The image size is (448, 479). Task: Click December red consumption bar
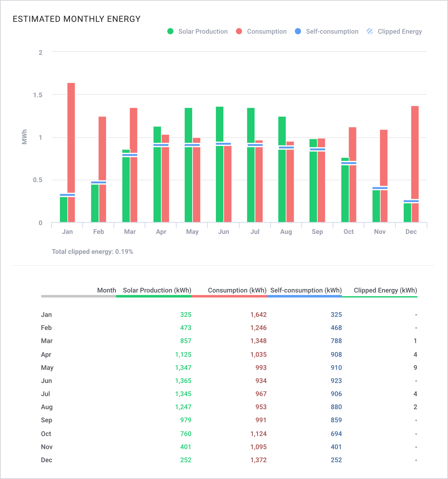click(x=415, y=153)
